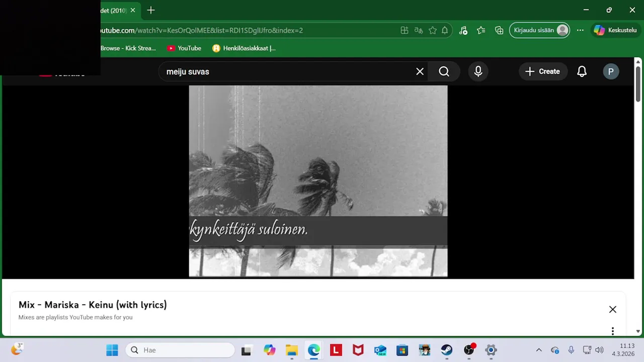Open the Collections icon
Screen dimensions: 644x362
pos(499,30)
